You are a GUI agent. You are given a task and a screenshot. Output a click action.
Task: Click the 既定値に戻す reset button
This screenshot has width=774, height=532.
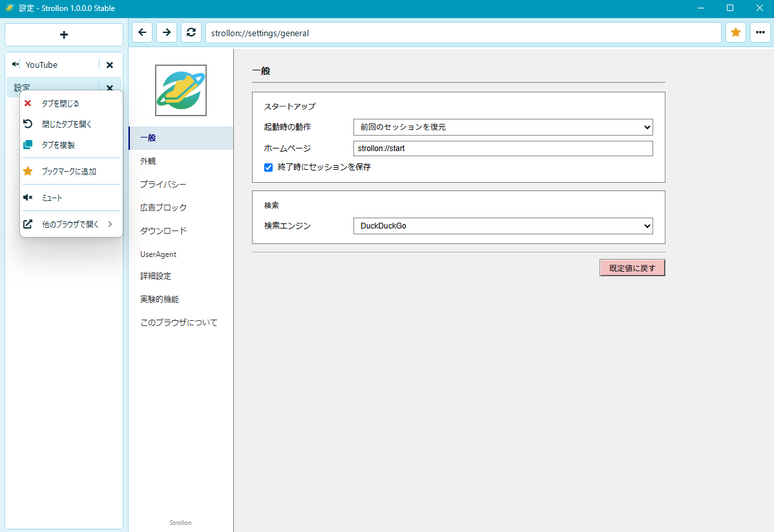[633, 268]
